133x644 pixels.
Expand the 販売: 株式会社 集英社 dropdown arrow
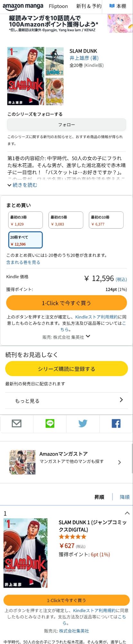click(x=88, y=336)
